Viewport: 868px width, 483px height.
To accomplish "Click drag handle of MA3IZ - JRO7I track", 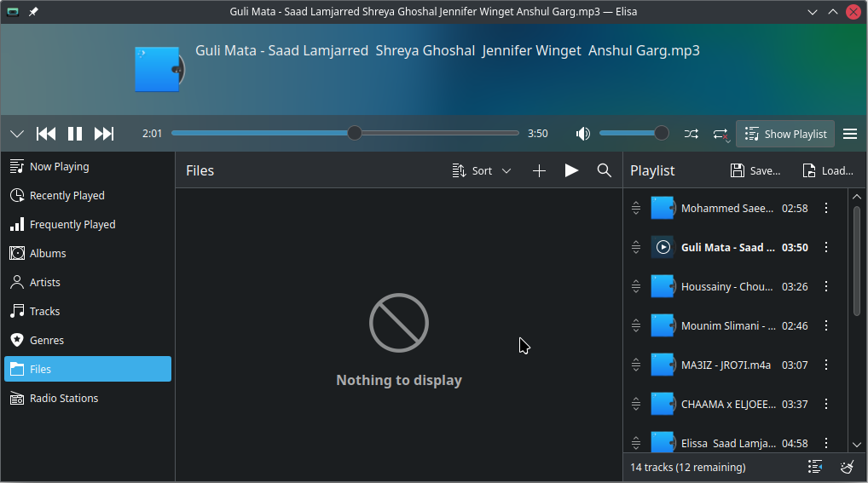I will coord(636,365).
